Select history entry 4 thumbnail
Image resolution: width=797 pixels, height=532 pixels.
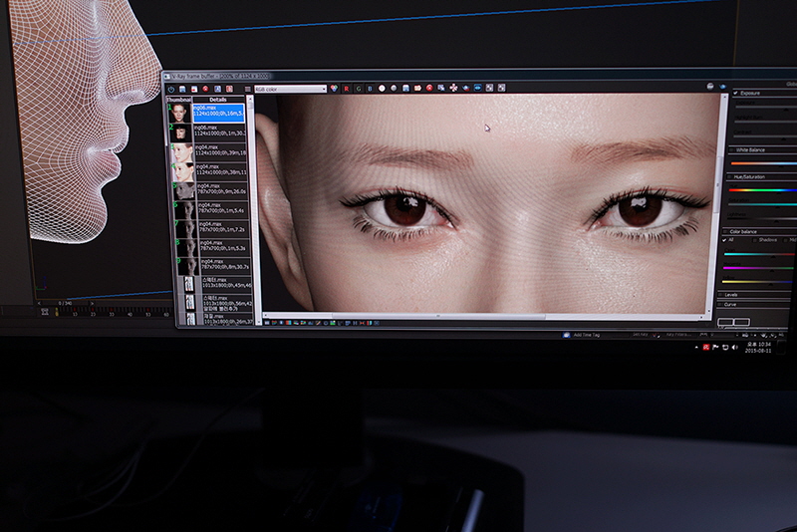tap(183, 171)
